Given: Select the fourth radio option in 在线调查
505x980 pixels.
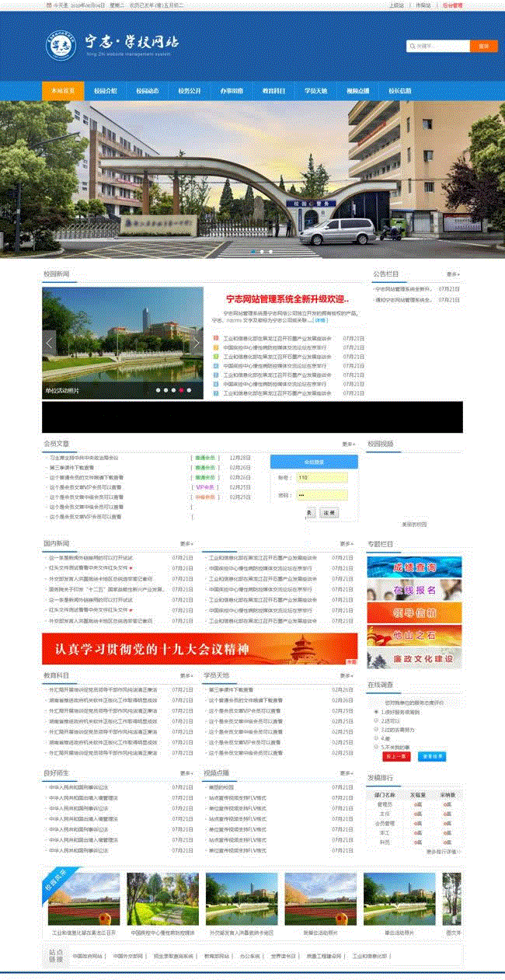Looking at the screenshot, I should click(x=376, y=738).
